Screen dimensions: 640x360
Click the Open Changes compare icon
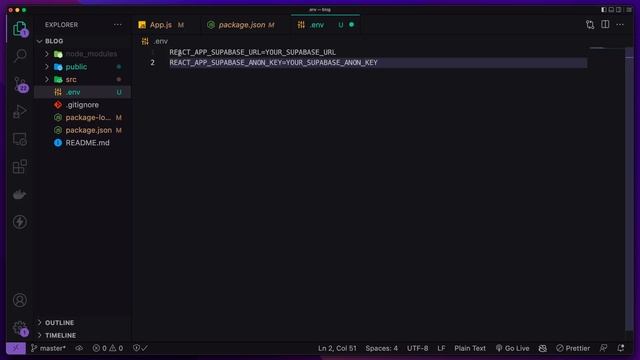click(x=590, y=25)
